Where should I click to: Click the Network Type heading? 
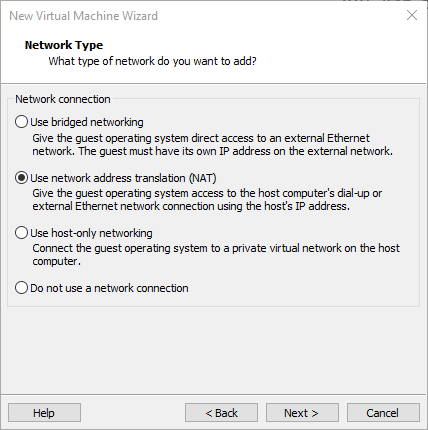64,45
